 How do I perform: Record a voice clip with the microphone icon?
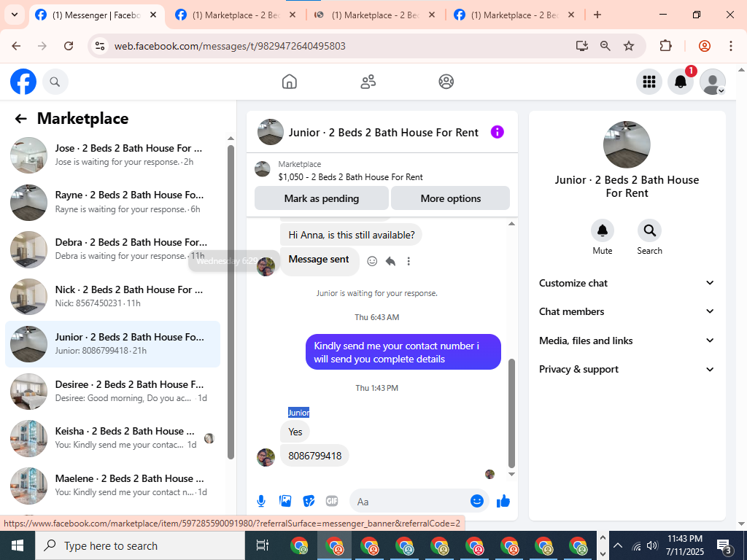[x=261, y=501]
